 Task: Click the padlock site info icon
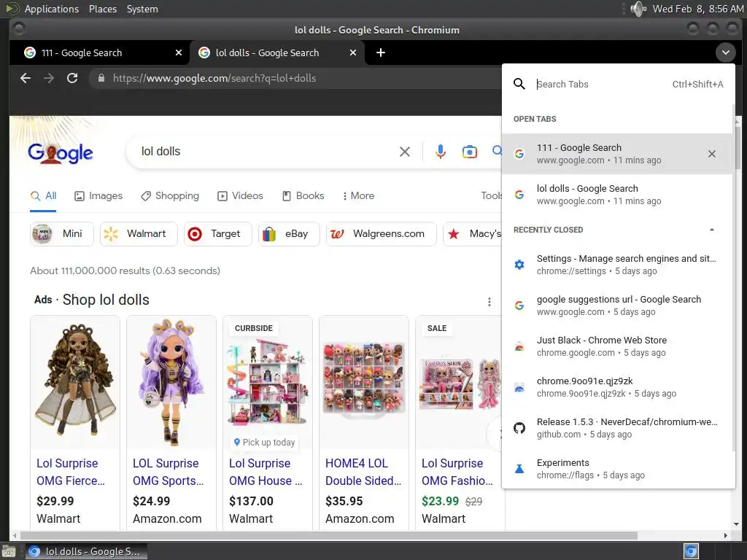pyautogui.click(x=101, y=78)
